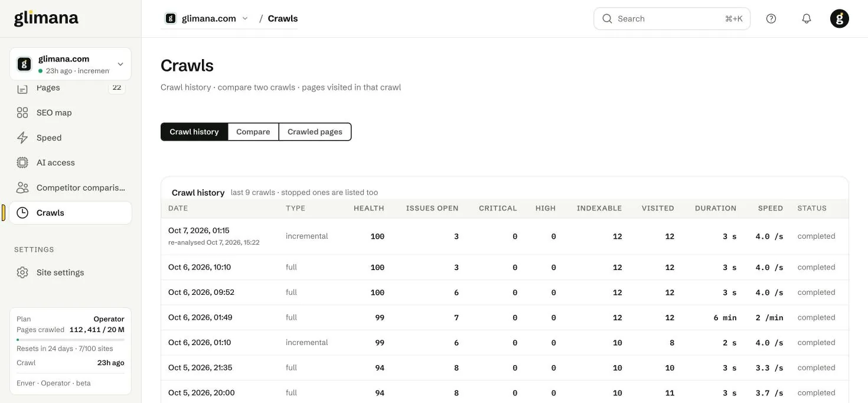Click the Duration column header
The image size is (868, 403).
[x=716, y=208]
